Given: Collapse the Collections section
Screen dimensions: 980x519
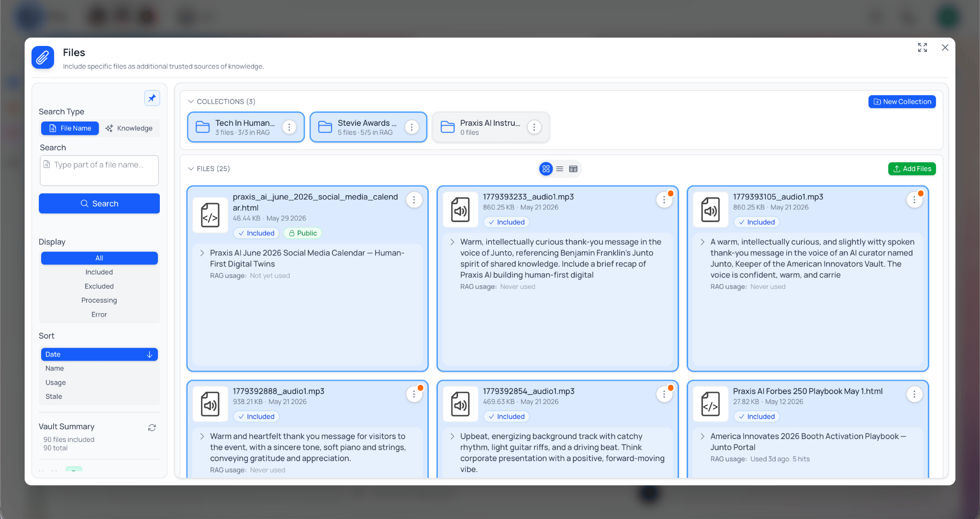Looking at the screenshot, I should coord(191,101).
